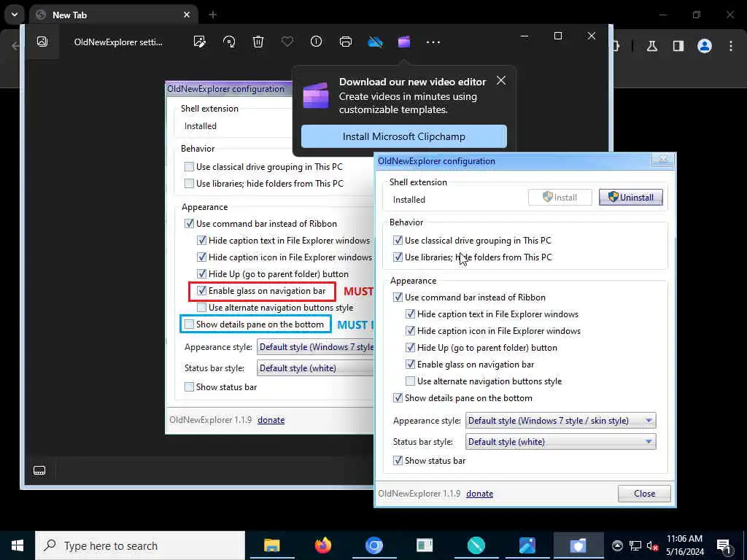This screenshot has height=560, width=747.
Task: Open the donate link in front dialog
Action: coord(480,494)
